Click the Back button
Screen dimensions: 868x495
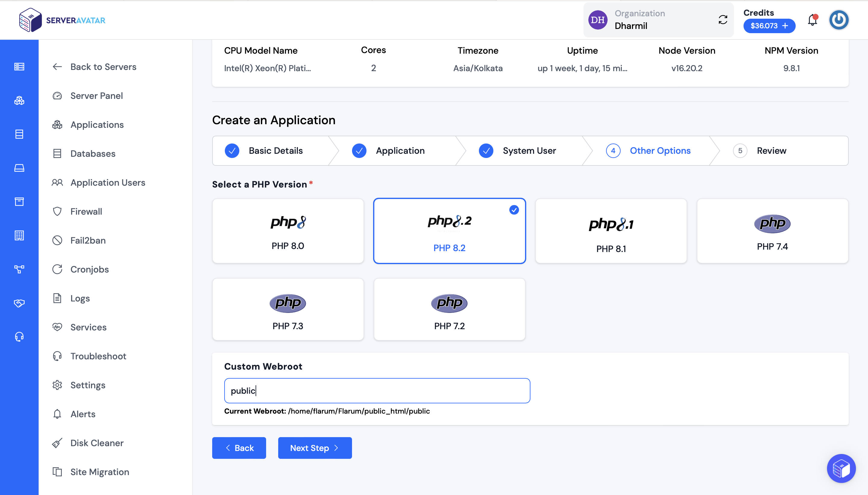coord(239,448)
